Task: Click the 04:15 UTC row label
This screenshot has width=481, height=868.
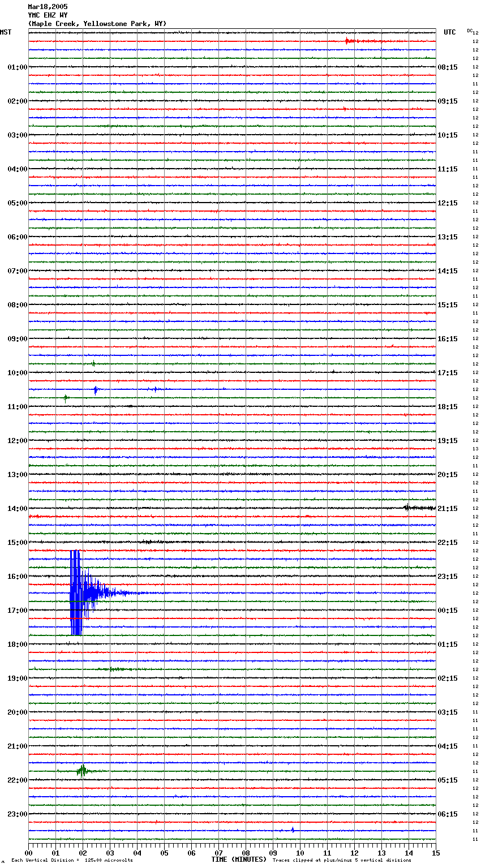Action: coord(448,746)
